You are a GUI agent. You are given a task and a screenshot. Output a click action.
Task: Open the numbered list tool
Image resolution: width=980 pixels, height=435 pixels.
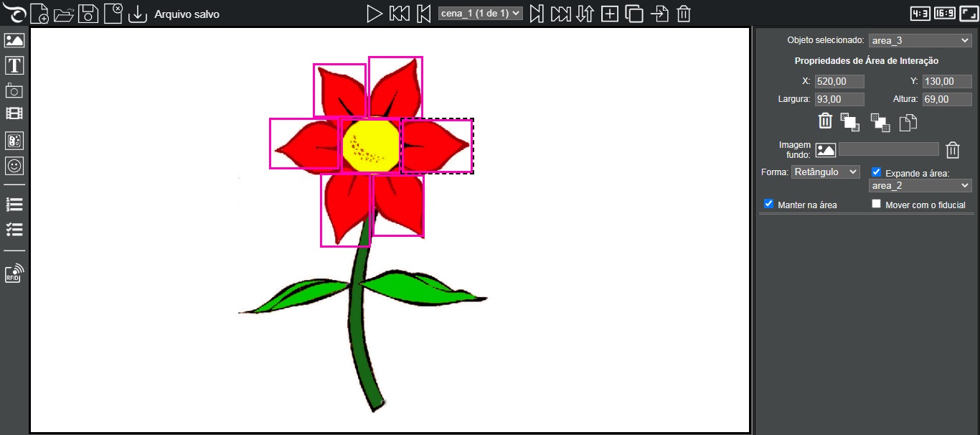(14, 205)
